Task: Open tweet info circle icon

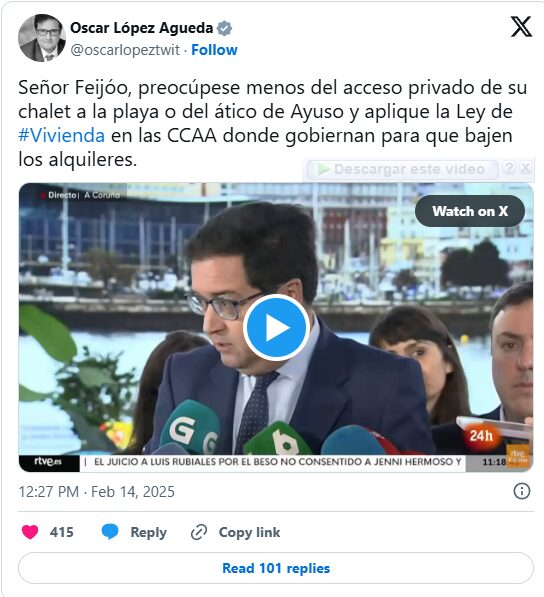Action: 522,491
